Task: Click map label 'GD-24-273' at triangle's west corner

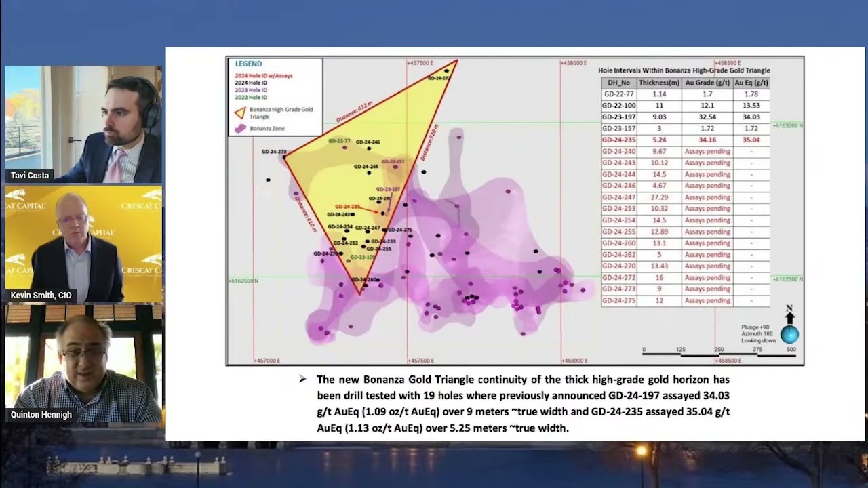Action: tap(274, 152)
